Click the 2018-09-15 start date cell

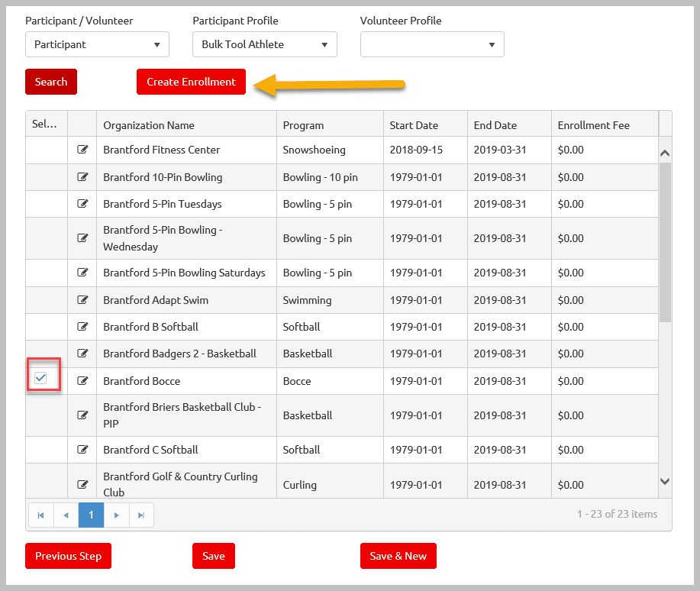point(425,150)
